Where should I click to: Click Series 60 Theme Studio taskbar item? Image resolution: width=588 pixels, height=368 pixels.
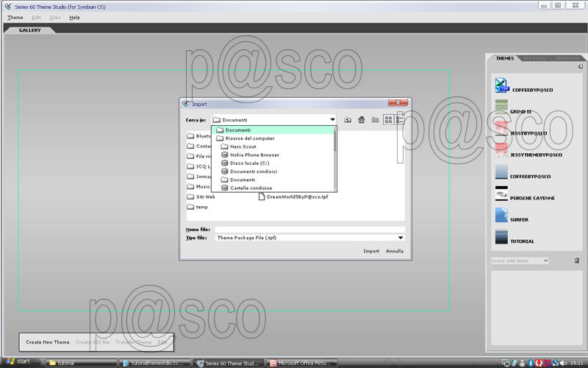(229, 363)
